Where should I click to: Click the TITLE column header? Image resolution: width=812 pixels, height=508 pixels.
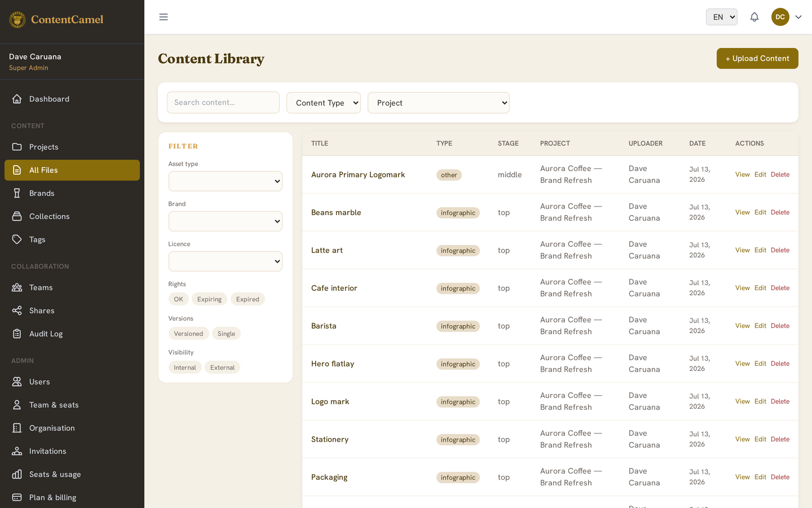(320, 143)
